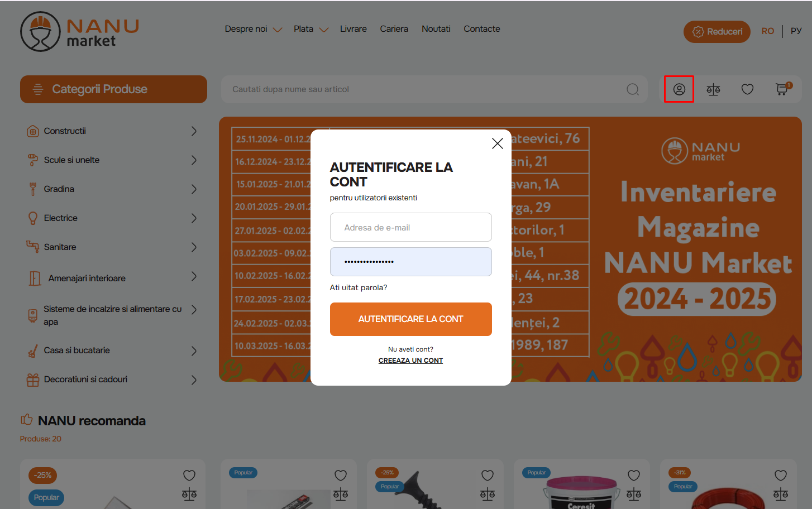Select the Constructii category label
Screen dimensions: 812x509
pos(65,131)
